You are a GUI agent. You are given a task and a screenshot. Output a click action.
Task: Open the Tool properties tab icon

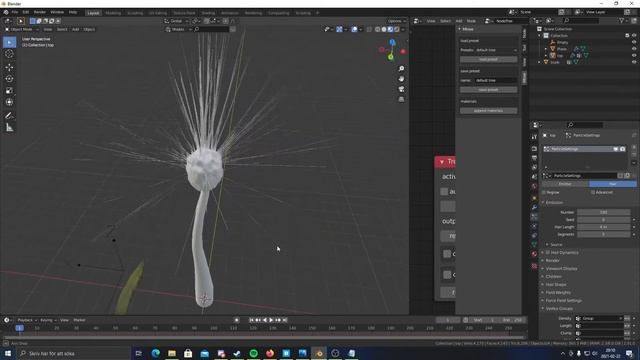click(x=534, y=137)
